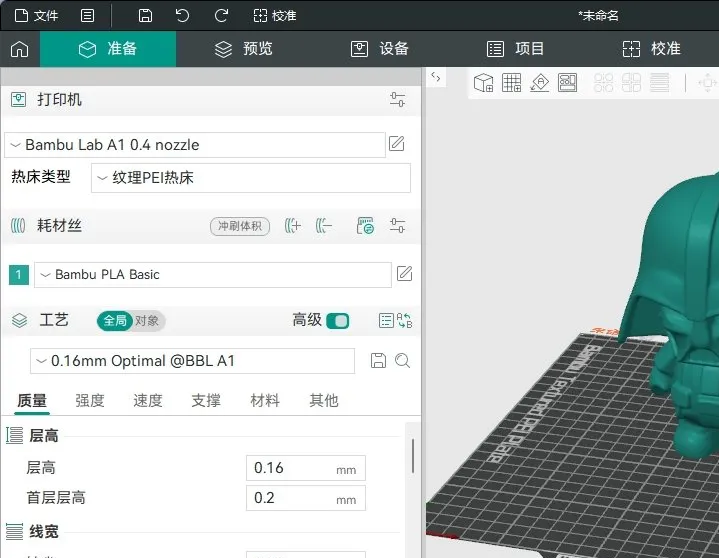This screenshot has height=558, width=719.
Task: Click the 首层层高 value field 0.2
Action: (306, 498)
